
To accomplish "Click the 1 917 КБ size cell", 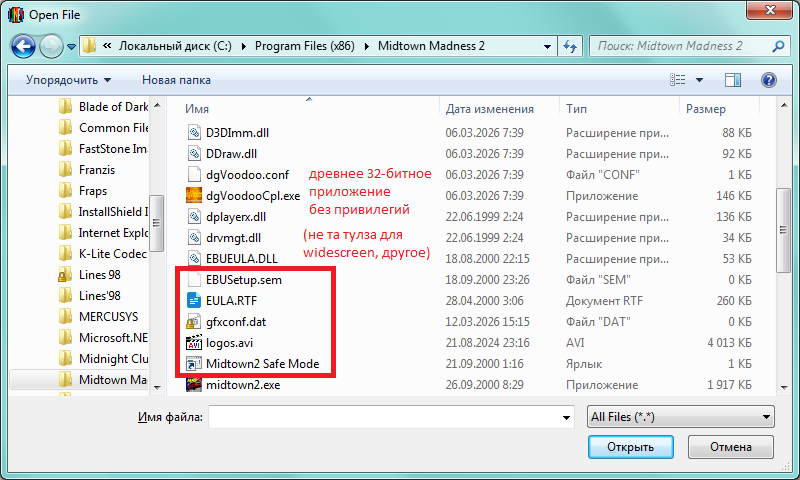I will pos(729,385).
